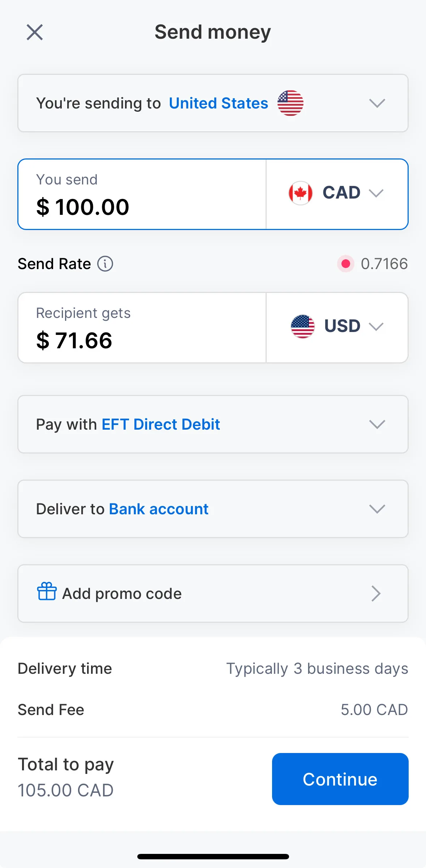Screen dimensions: 426x868
Task: Tap the Canadian flag icon
Action: 300,193
